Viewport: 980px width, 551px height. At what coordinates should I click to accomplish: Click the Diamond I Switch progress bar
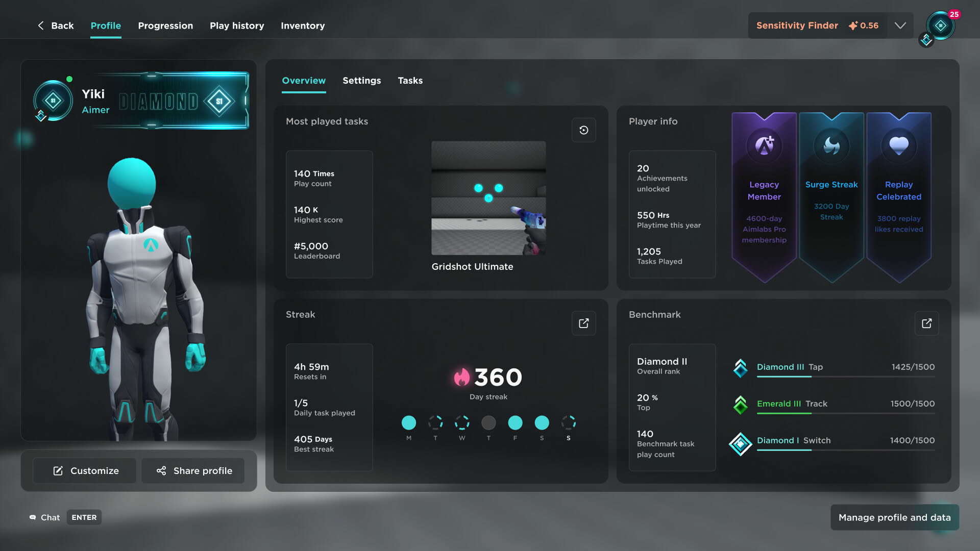846,450
